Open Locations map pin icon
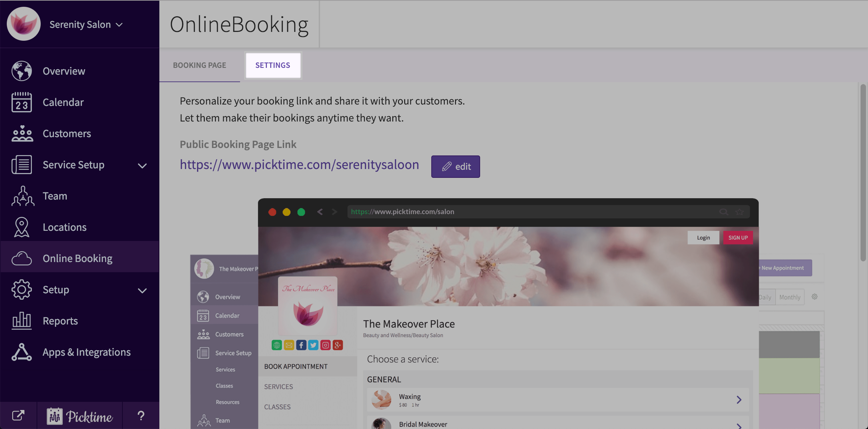The height and width of the screenshot is (429, 868). [x=22, y=227]
